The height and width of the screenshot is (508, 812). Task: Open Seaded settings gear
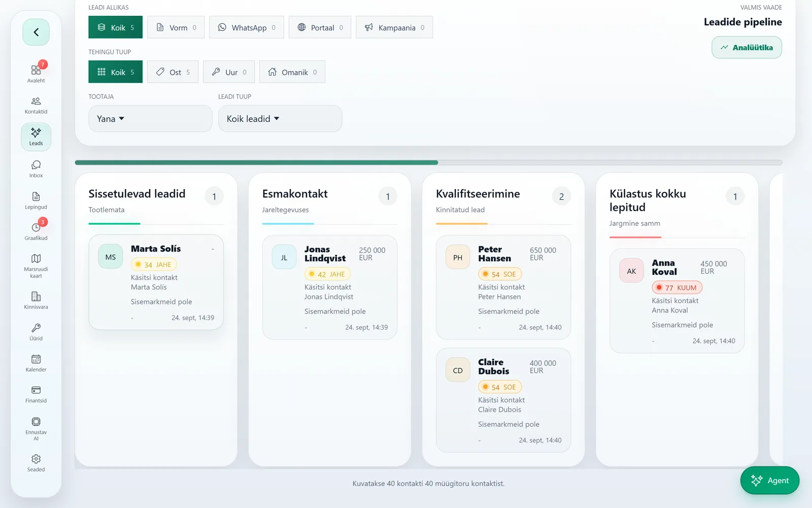(36, 463)
